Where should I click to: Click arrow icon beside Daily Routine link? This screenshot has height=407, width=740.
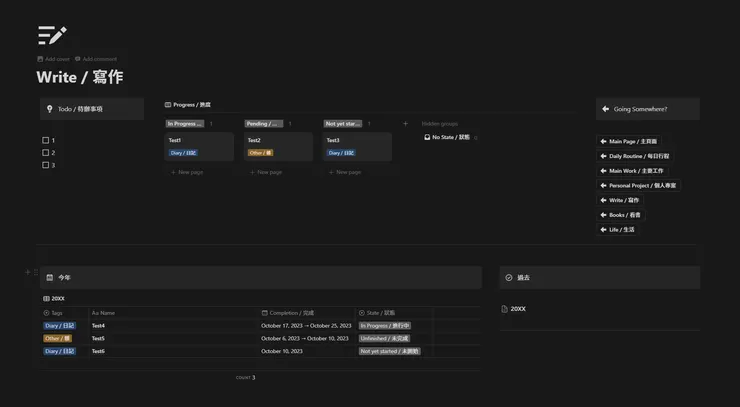(x=603, y=156)
